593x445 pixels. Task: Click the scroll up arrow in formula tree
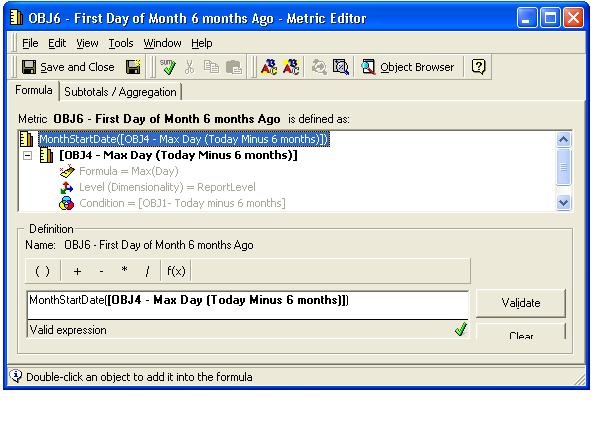pos(563,140)
